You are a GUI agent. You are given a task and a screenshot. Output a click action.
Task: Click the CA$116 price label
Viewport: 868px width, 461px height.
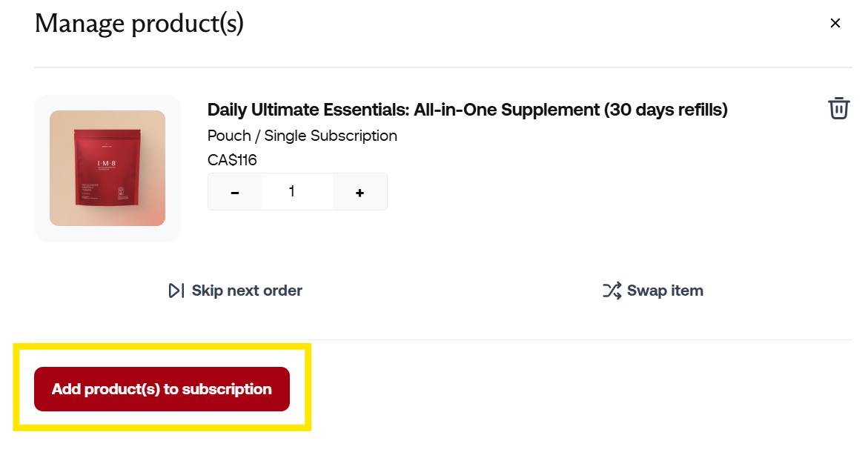tap(232, 160)
